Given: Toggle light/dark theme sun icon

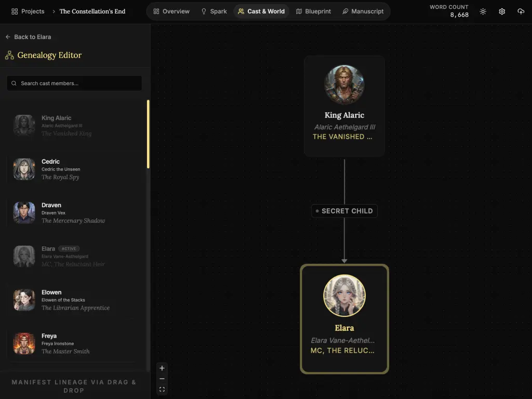Looking at the screenshot, I should pos(483,11).
